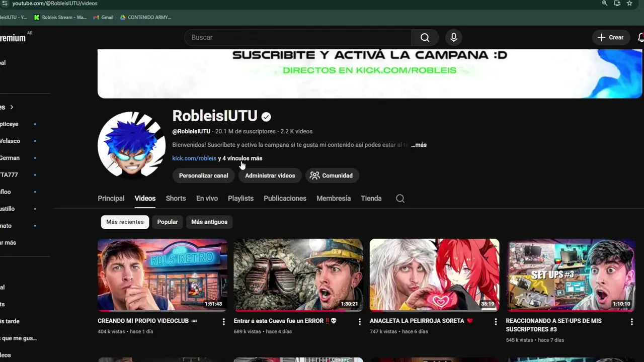This screenshot has height=362, width=644.
Task: Click title REACCIONANDO A SET-UPS DE MIS SUSCRIPTORES #3
Action: coord(553,325)
